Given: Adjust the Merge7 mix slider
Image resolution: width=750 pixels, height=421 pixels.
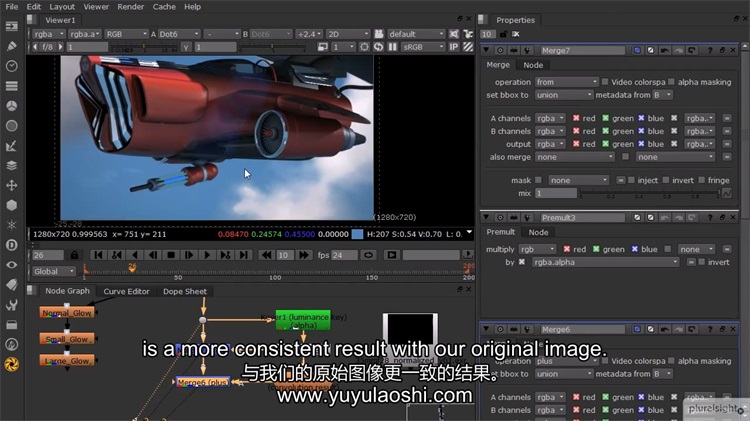Looking at the screenshot, I should pyautogui.click(x=650, y=193).
